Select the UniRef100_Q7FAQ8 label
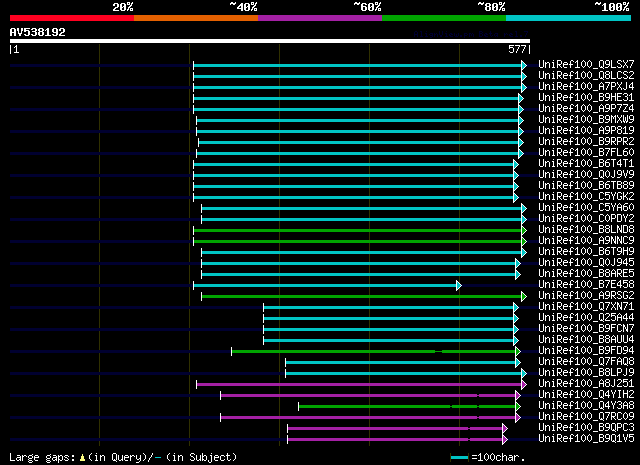 (x=586, y=362)
